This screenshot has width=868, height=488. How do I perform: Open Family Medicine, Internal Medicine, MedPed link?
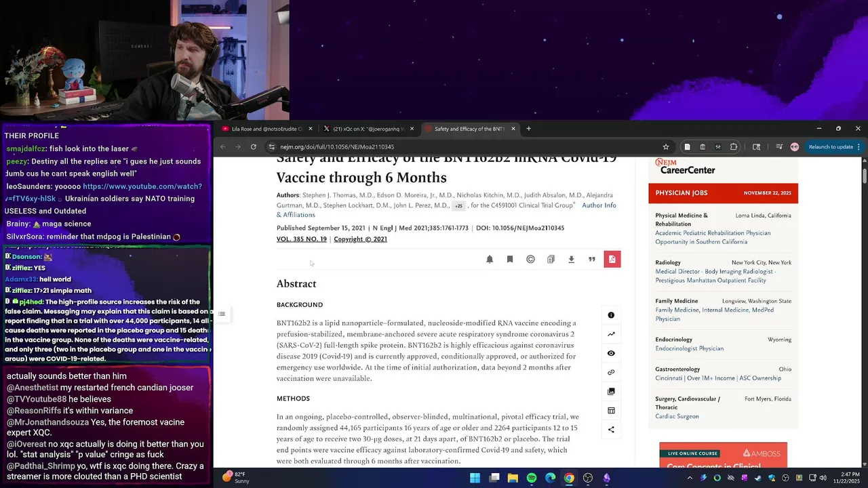tap(714, 314)
